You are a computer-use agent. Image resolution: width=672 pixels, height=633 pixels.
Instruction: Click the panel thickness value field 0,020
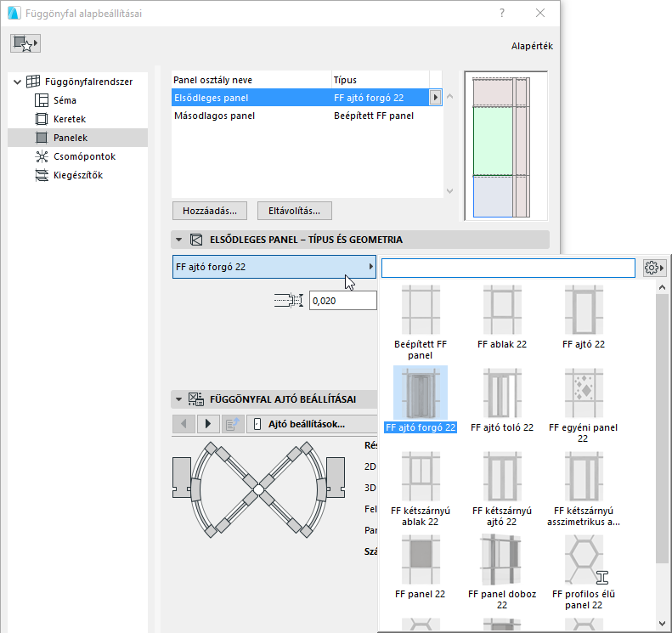point(343,301)
